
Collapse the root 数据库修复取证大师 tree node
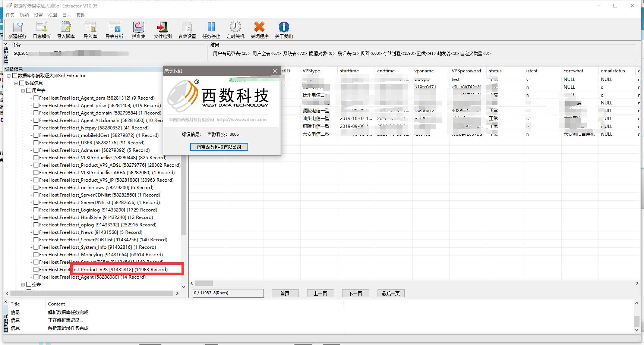pos(9,76)
